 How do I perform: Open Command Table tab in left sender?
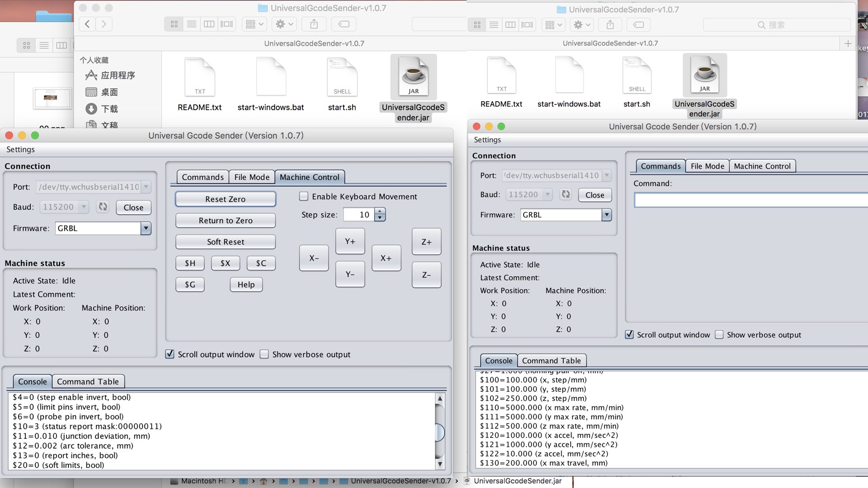[x=88, y=382]
